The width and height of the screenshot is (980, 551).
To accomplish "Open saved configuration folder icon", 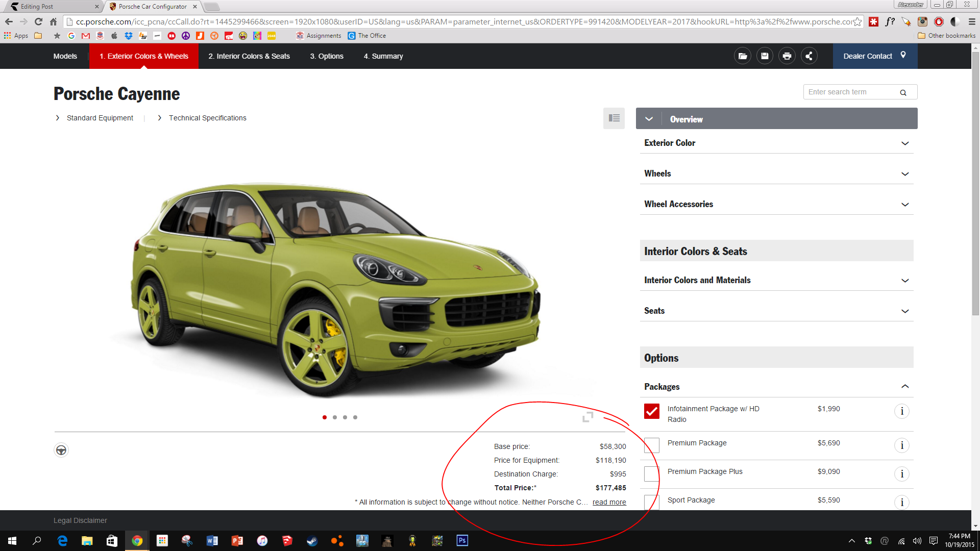I will (x=742, y=56).
